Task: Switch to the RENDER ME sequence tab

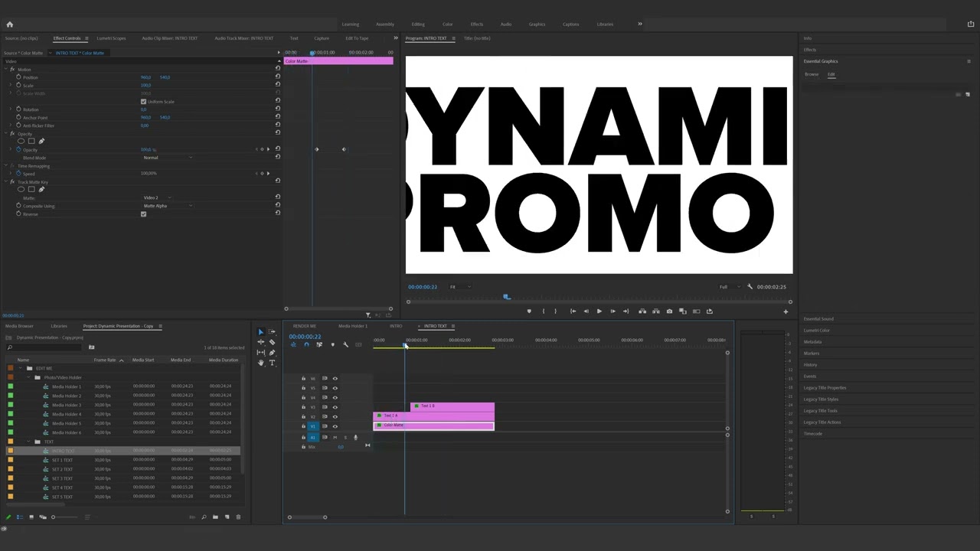Action: [x=305, y=326]
